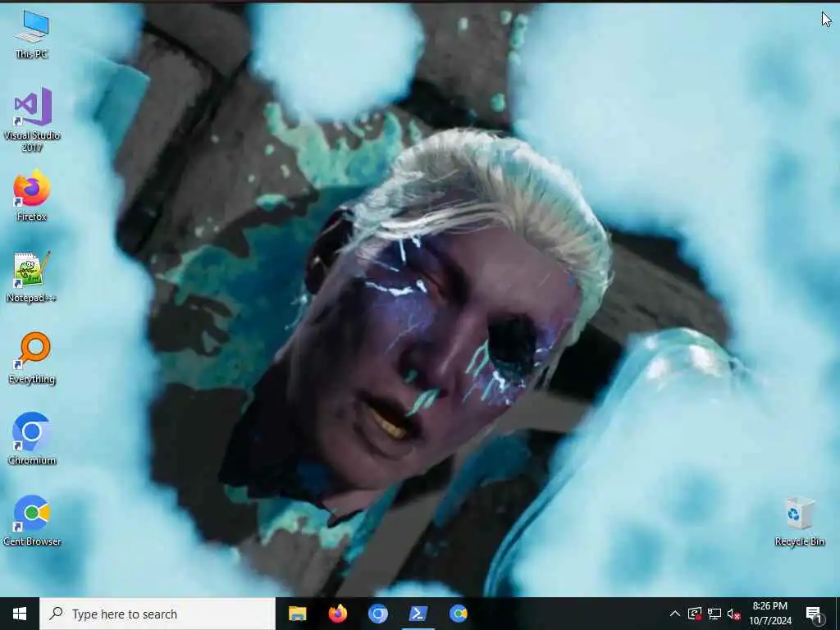The width and height of the screenshot is (840, 630).
Task: Select the This PC desktop icon
Action: pyautogui.click(x=32, y=34)
